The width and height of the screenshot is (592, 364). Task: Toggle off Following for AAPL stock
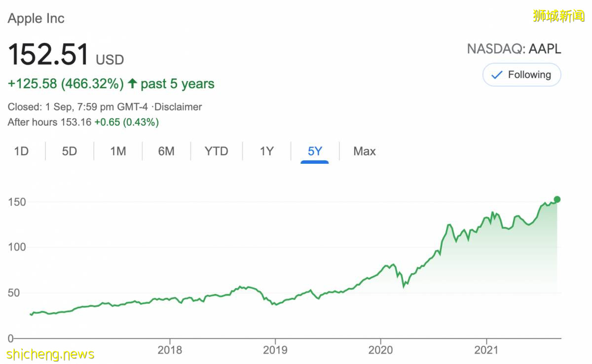tap(521, 74)
